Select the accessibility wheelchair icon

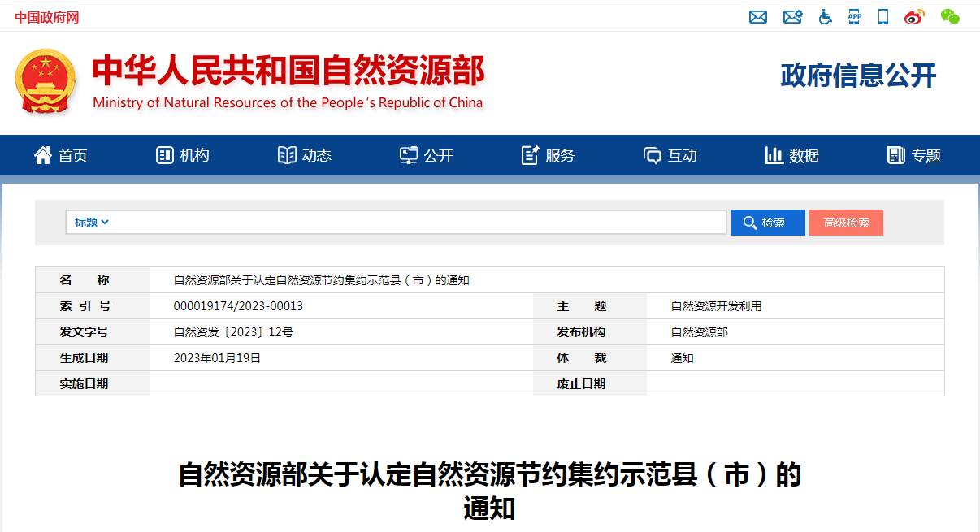point(825,17)
